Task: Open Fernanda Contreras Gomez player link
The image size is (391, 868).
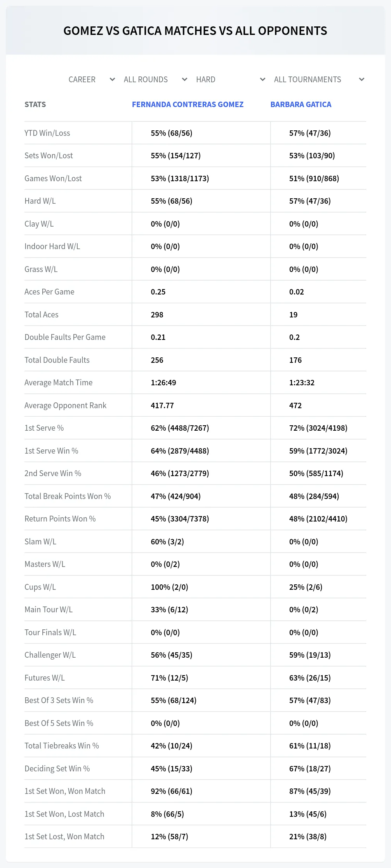Action: point(188,104)
